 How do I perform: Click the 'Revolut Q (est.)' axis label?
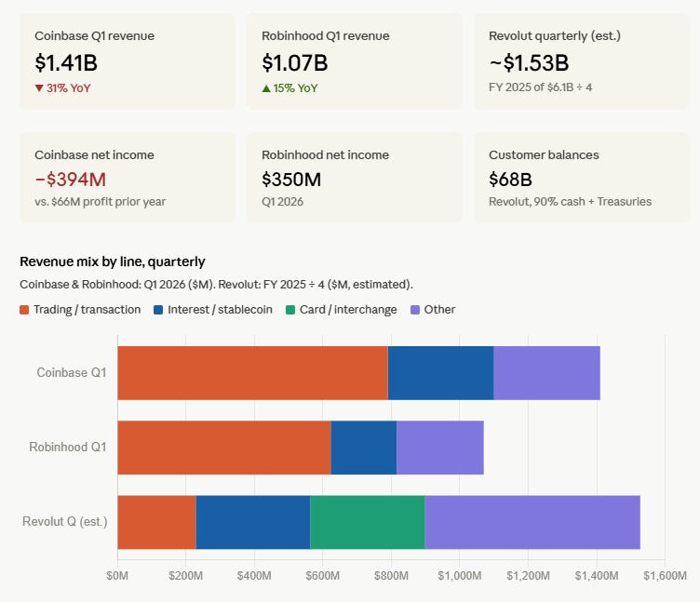click(x=65, y=522)
